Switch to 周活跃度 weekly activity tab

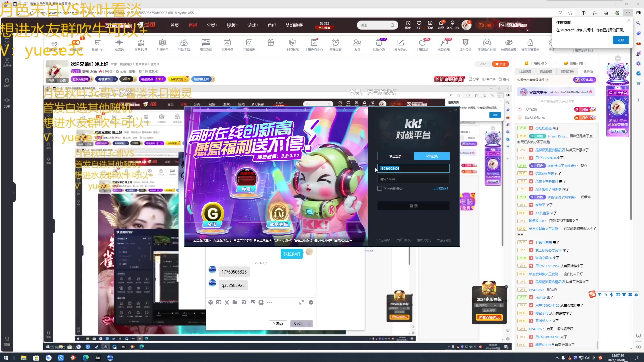546,71
